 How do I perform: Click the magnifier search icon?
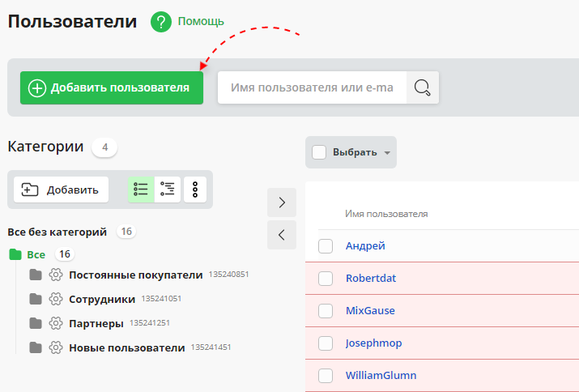pyautogui.click(x=422, y=87)
